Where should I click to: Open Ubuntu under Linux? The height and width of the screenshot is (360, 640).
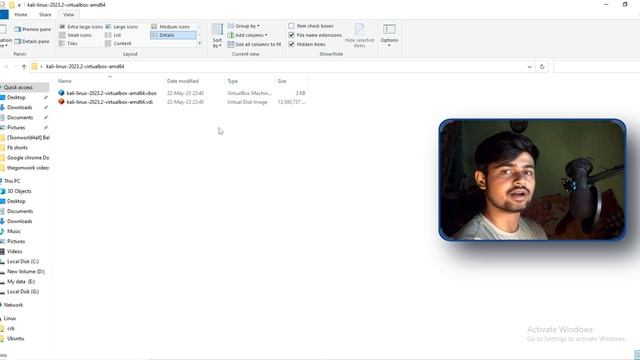click(15, 338)
